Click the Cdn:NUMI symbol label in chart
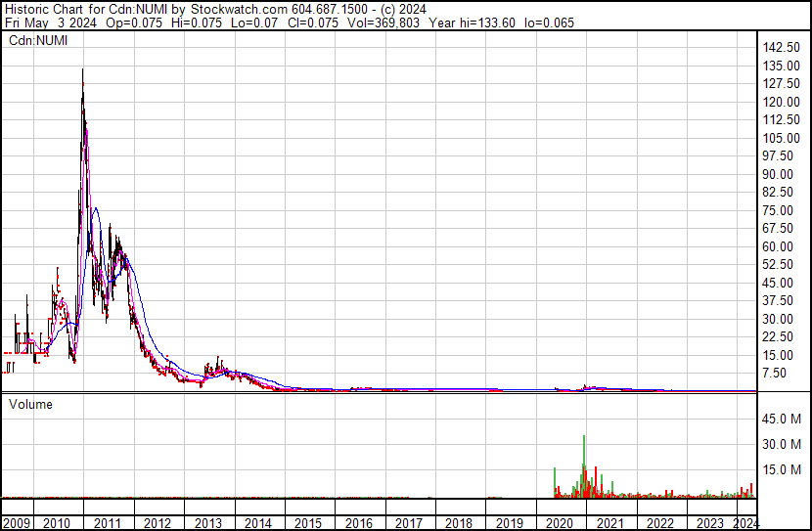 (x=37, y=40)
